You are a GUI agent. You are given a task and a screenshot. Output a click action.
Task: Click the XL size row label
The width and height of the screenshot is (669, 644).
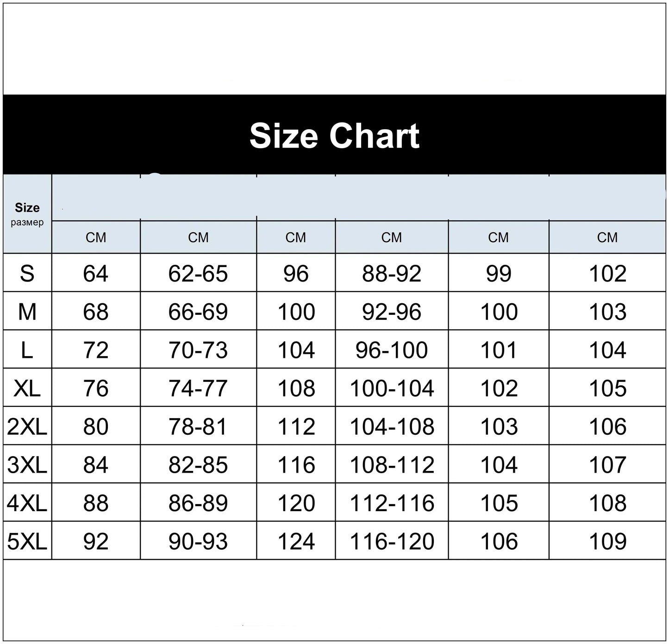[27, 388]
